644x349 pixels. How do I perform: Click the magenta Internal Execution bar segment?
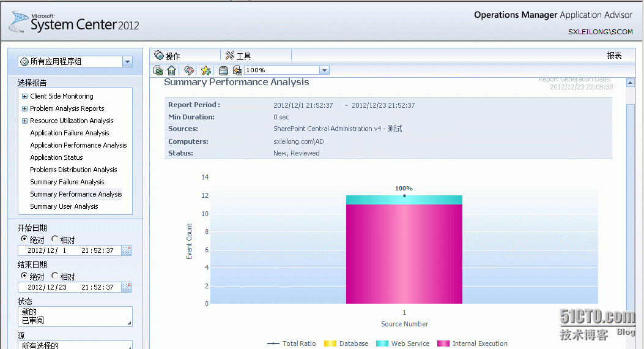click(x=404, y=254)
